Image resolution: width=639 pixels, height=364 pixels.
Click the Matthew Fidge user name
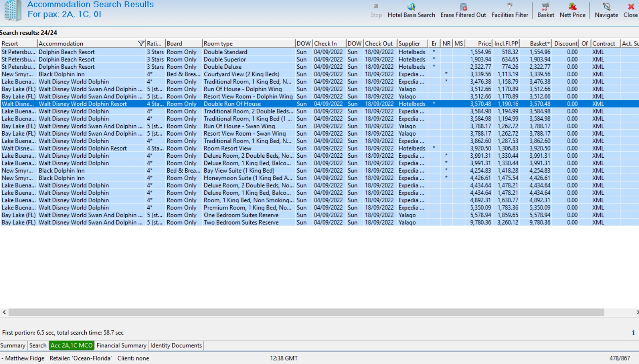(x=25, y=358)
